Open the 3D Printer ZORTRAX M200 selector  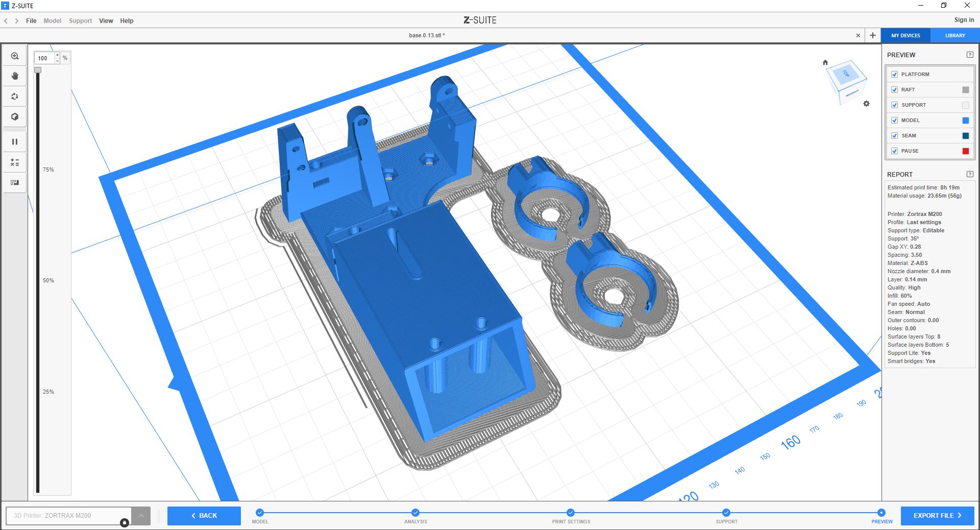68,516
